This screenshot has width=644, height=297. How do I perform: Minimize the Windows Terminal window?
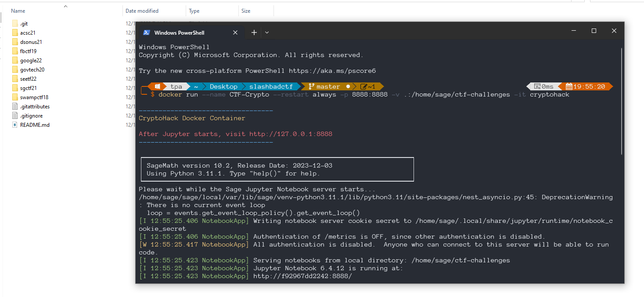574,31
